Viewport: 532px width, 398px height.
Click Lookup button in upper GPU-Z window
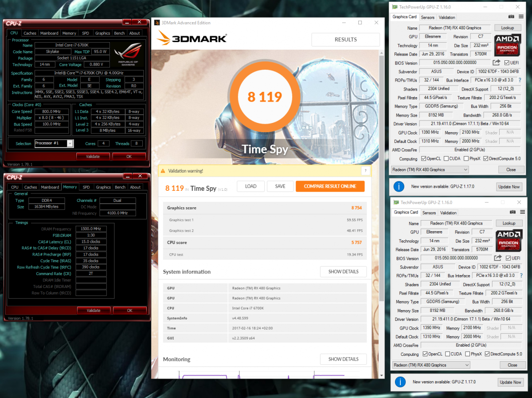tap(508, 28)
